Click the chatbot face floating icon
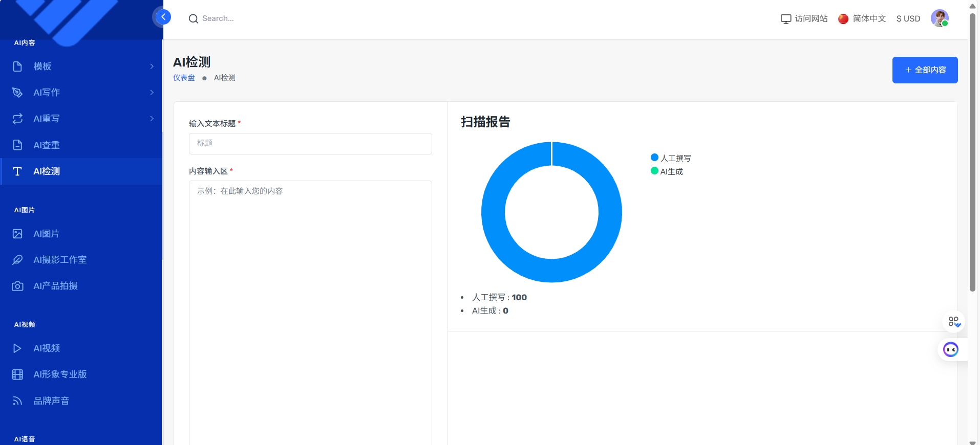 click(x=950, y=350)
